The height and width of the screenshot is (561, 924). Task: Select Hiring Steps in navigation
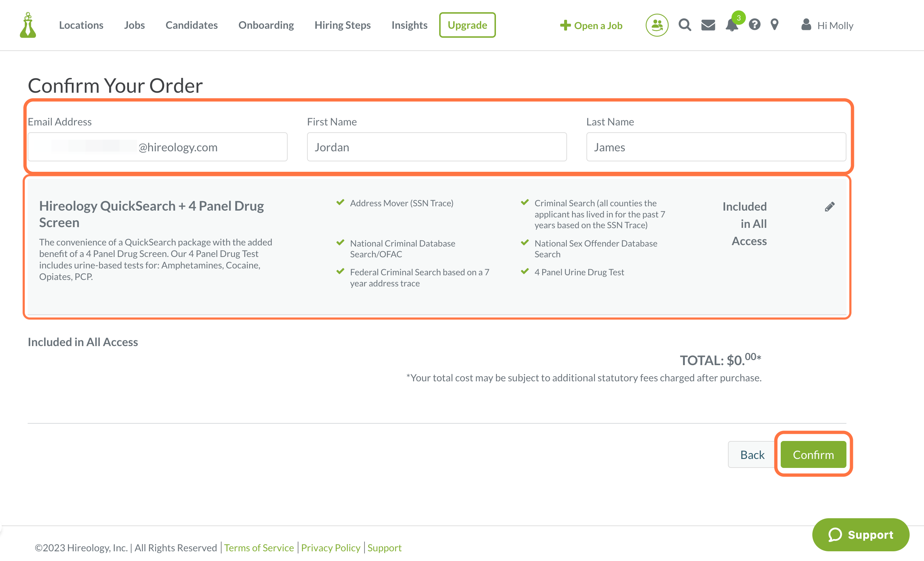342,25
